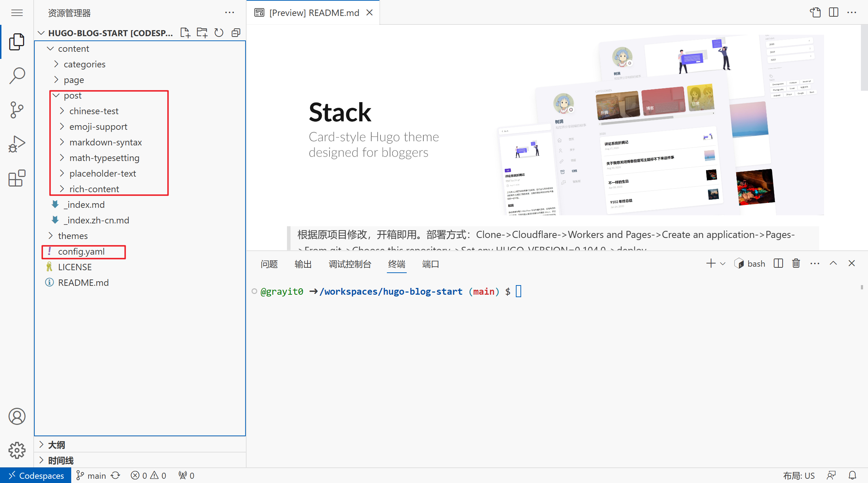
Task: Toggle the hamburger application menu
Action: coord(17,13)
